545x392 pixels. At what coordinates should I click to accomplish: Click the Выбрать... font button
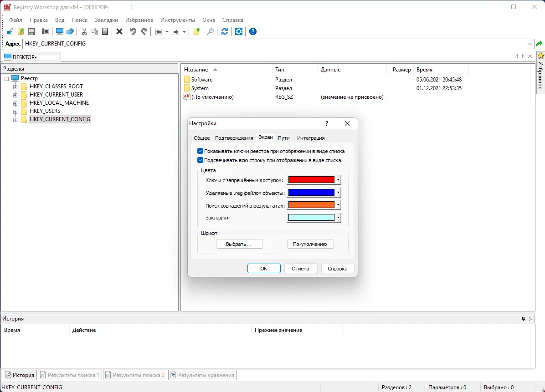[x=239, y=244]
